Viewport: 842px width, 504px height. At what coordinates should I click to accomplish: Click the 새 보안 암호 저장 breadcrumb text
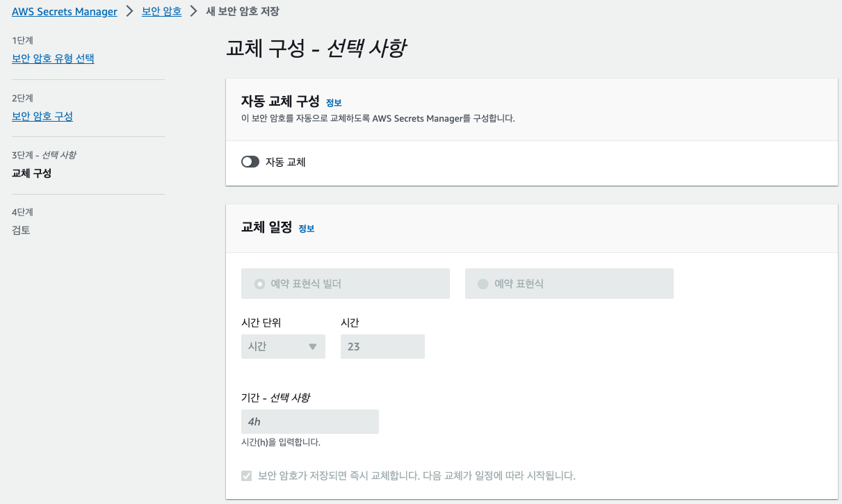[x=242, y=11]
